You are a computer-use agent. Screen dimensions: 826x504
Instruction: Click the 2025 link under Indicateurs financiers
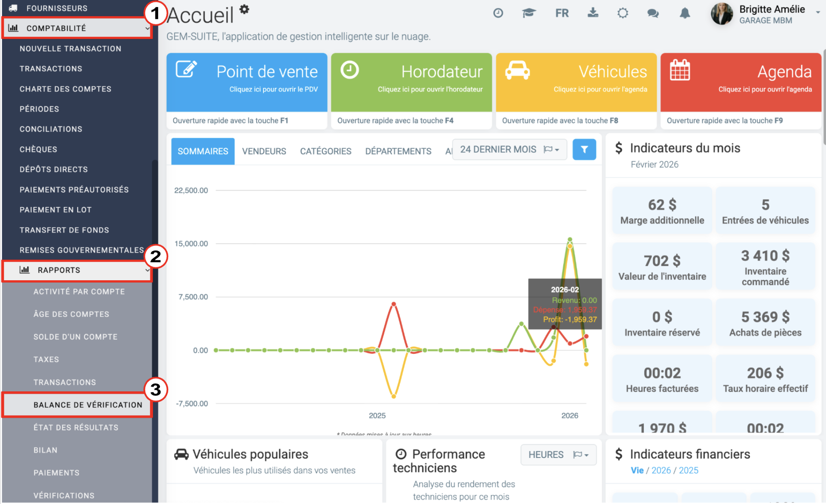[x=688, y=470]
